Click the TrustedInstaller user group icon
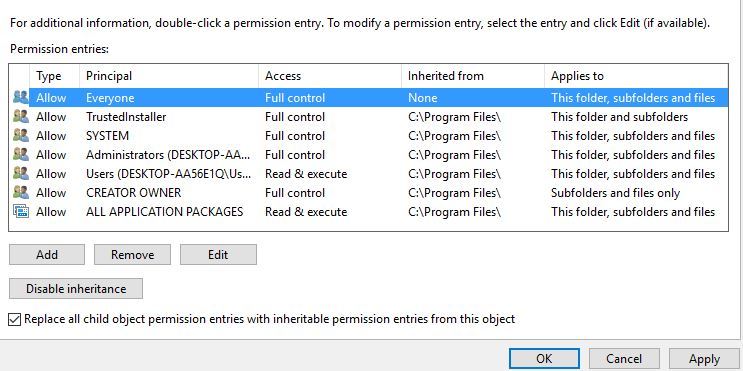Screen dimensions: 743x371 tap(21, 117)
